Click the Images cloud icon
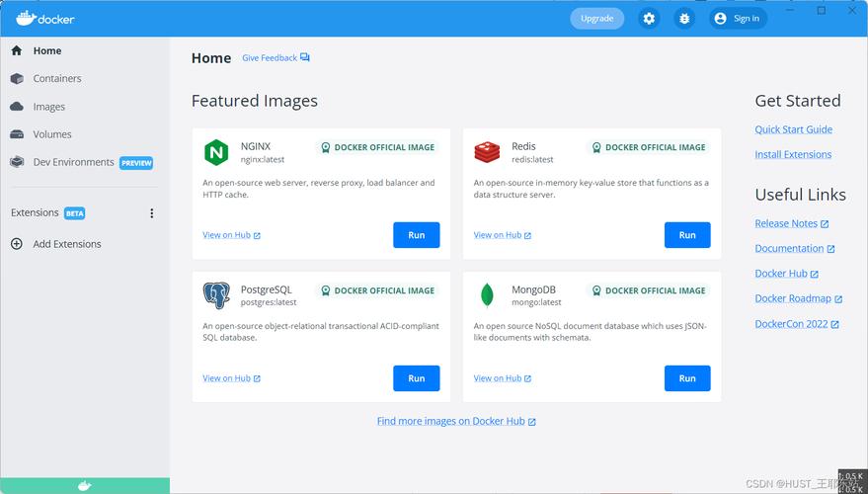 pos(17,107)
